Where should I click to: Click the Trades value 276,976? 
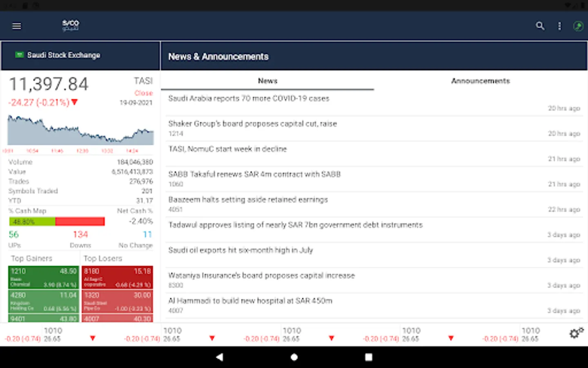pos(141,181)
